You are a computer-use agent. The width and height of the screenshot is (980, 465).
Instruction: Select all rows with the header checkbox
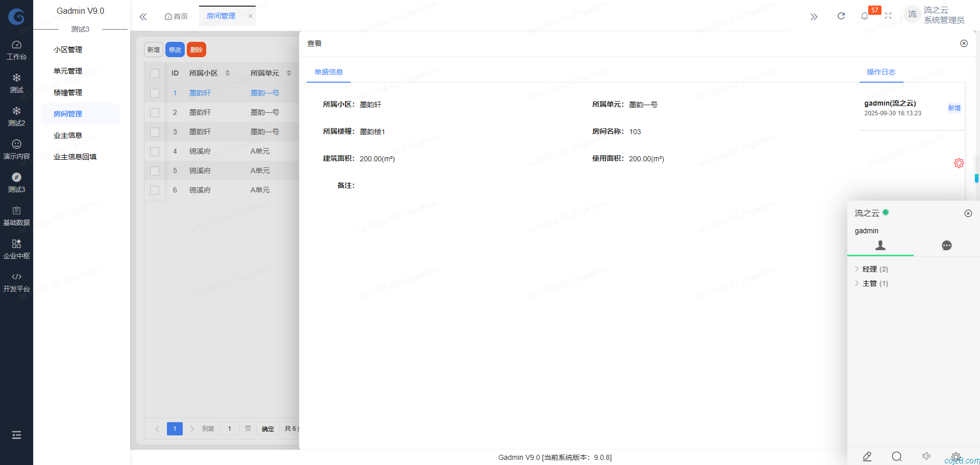coord(155,73)
